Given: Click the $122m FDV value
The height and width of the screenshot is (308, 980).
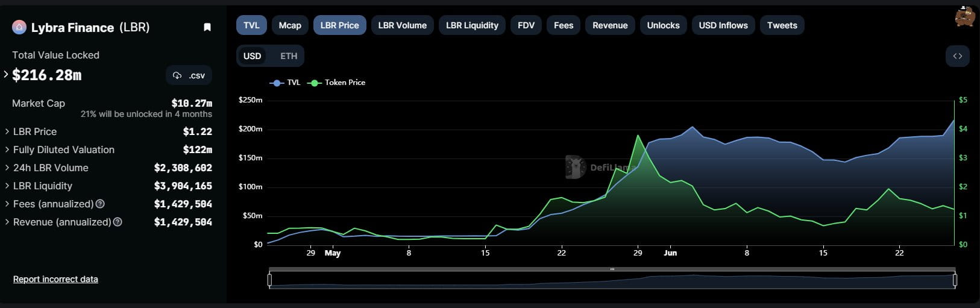Looking at the screenshot, I should click(198, 149).
